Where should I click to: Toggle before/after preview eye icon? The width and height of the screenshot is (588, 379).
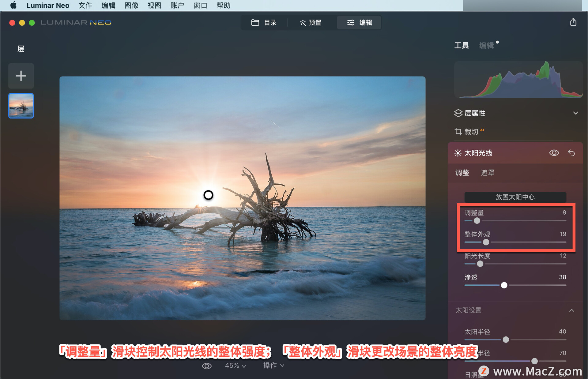207,366
